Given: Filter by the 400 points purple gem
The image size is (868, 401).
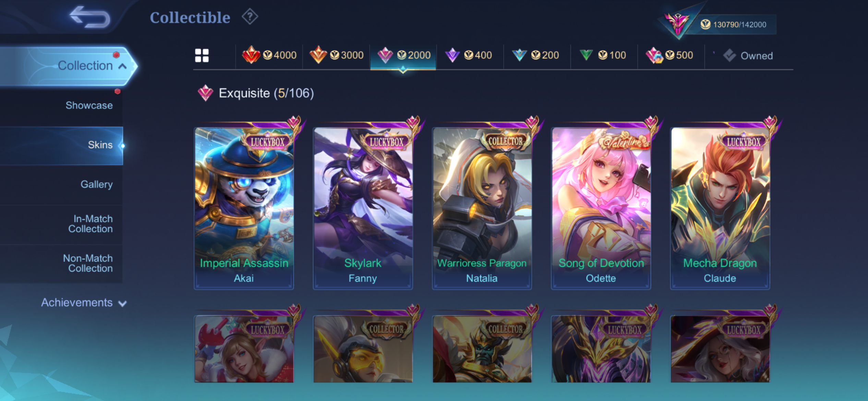Looking at the screenshot, I should [469, 55].
